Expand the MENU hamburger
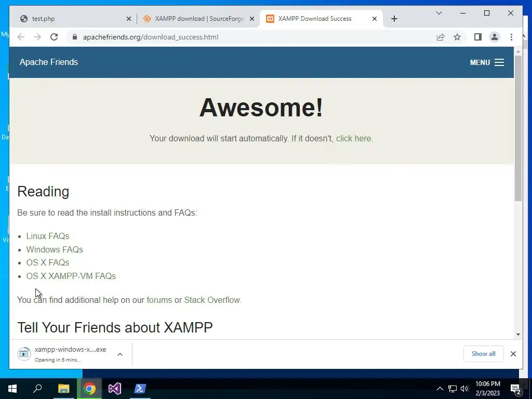Screen dimensions: 532x399 487,62
